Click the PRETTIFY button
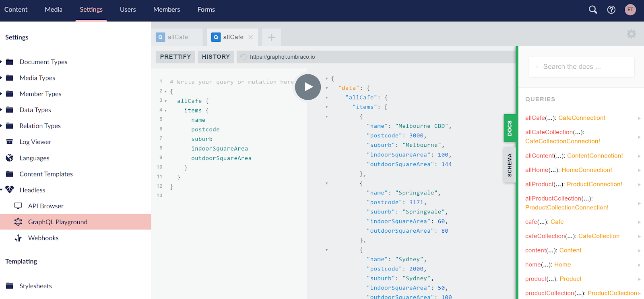Viewport: 644px width, 299px height. (x=175, y=57)
